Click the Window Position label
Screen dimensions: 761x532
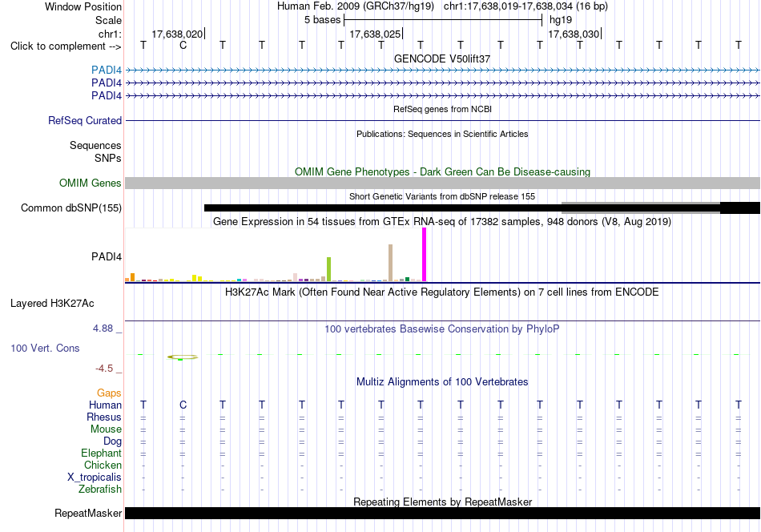point(83,6)
